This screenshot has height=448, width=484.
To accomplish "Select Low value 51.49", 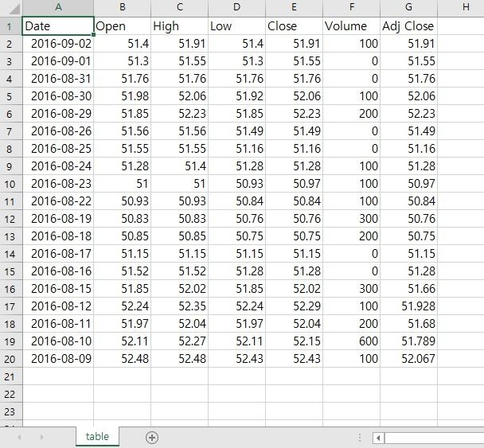I will (236, 131).
